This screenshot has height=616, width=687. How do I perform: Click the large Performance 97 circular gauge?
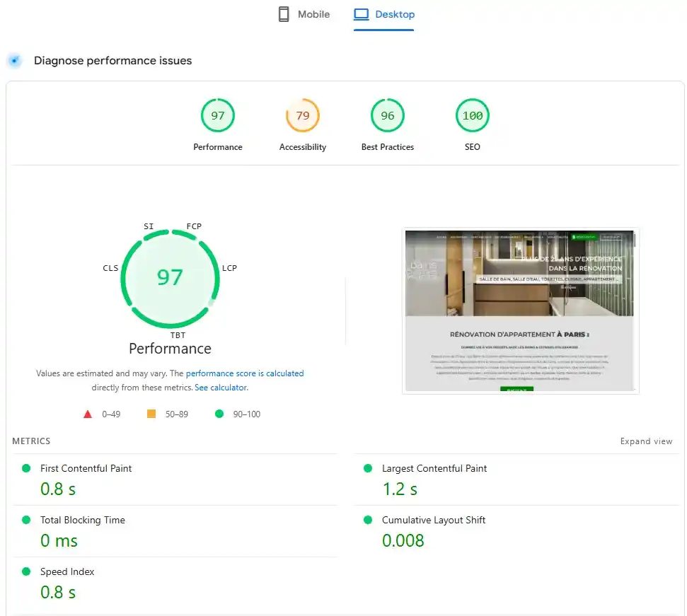(170, 277)
